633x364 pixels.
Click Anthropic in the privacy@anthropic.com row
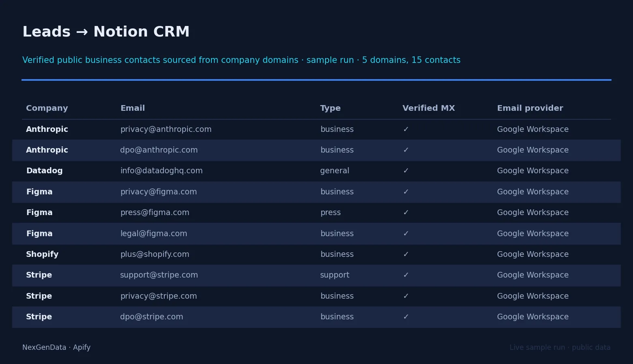pos(47,129)
